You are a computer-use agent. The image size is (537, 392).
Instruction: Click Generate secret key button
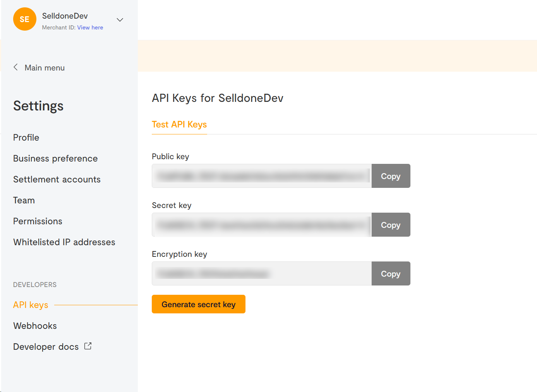199,304
